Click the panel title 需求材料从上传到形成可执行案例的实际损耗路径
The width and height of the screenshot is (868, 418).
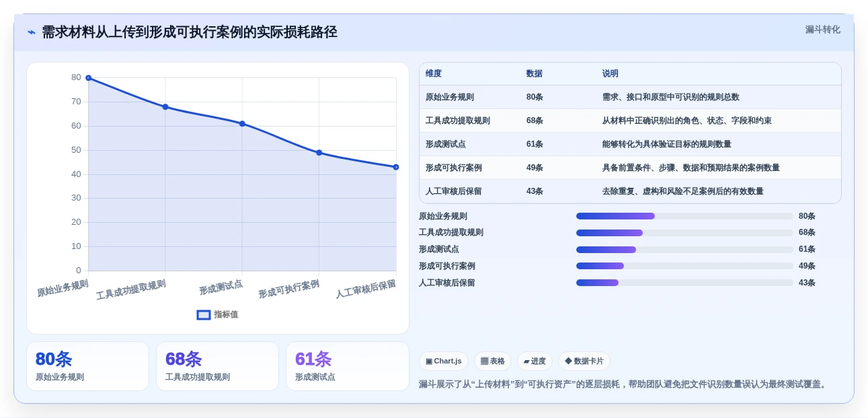[190, 32]
